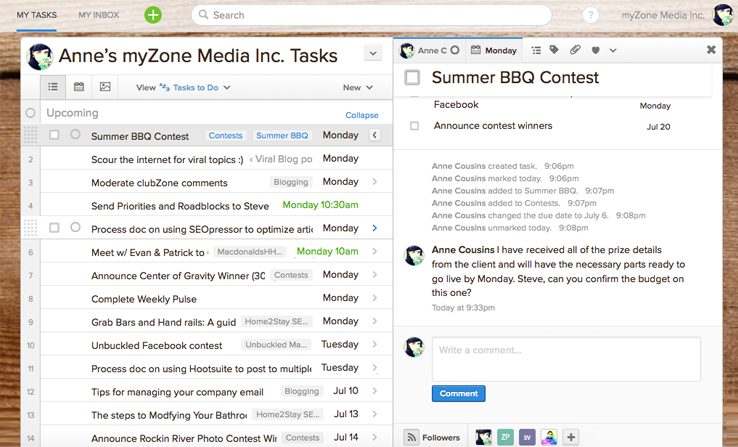Screen dimensions: 738x447
Task: Open the task list title dropdown arrow
Action: [373, 54]
